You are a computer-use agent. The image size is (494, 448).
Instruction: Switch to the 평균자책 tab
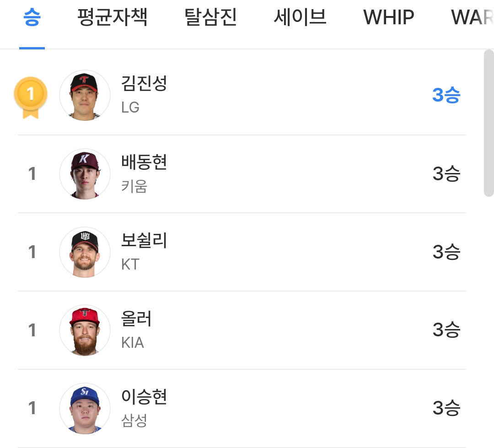click(112, 18)
